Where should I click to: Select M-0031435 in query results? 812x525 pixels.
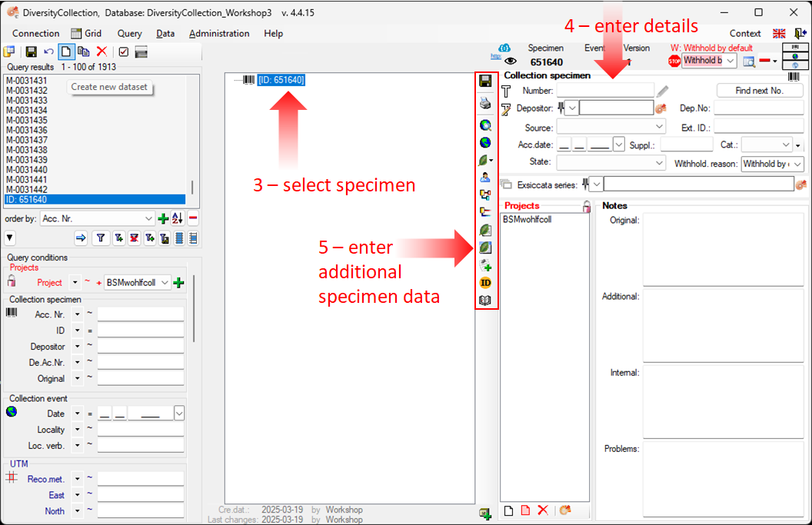pyautogui.click(x=26, y=120)
